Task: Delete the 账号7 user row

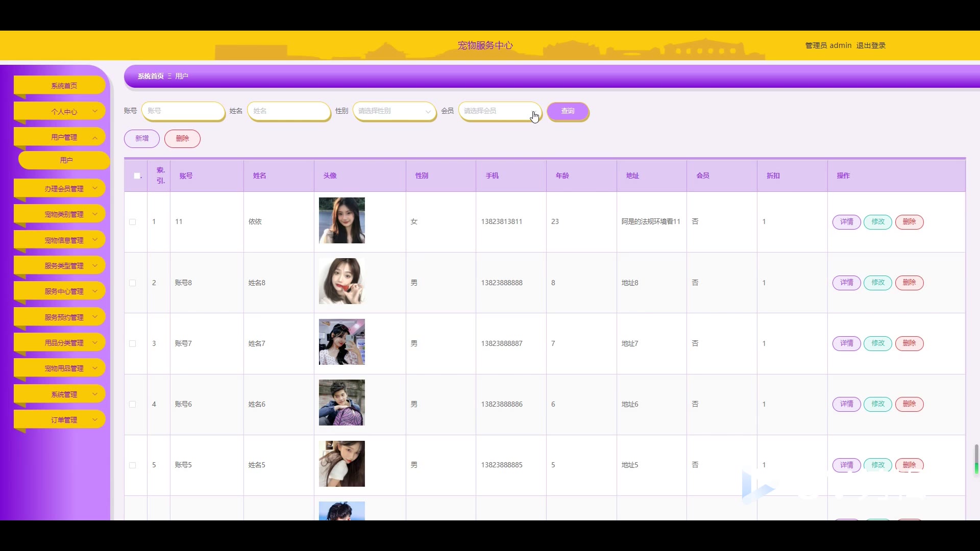Action: (909, 343)
